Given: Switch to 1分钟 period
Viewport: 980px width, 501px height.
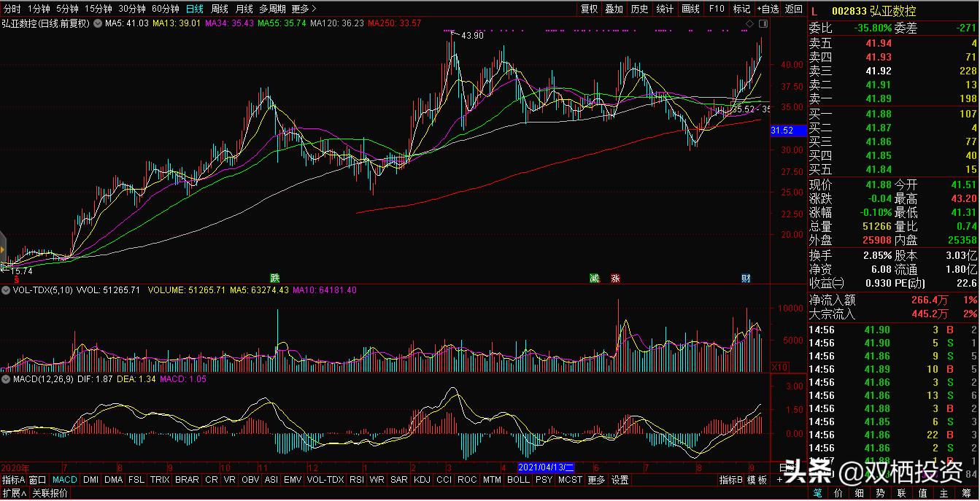Looking at the screenshot, I should (39, 9).
